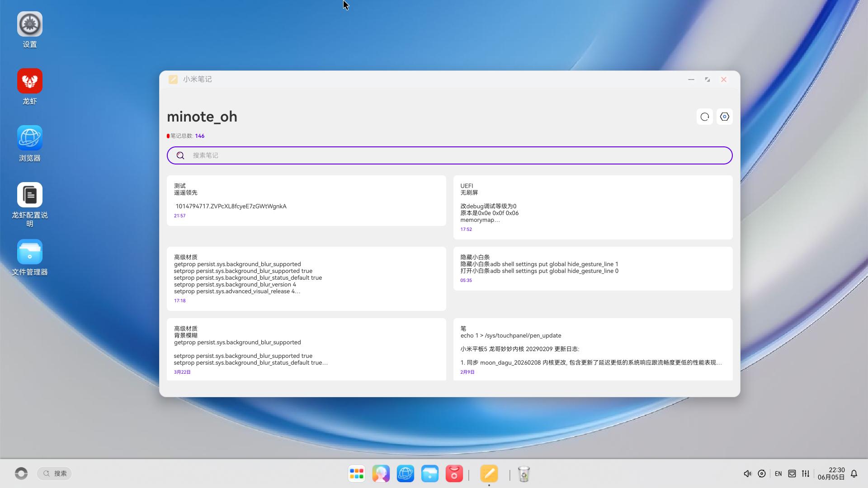This screenshot has height=488, width=868.
Task: Open the colorful avatar app in the dock
Action: pyautogui.click(x=381, y=474)
